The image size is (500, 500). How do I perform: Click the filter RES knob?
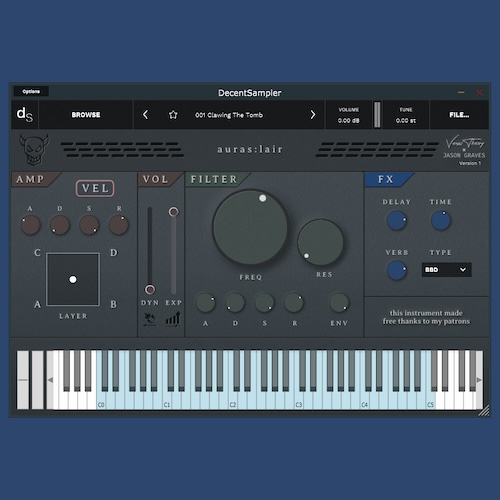tap(320, 242)
